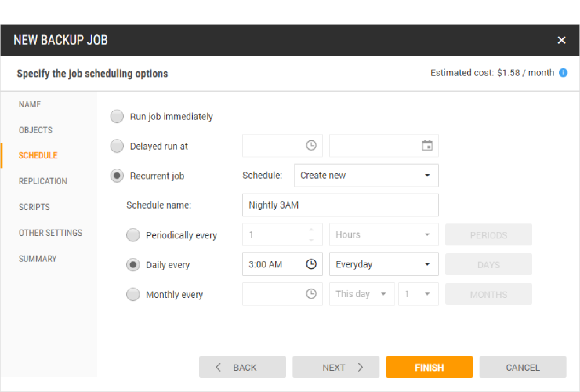580x392 pixels.
Task: Open the calendar picker for Delayed run
Action: click(x=427, y=146)
